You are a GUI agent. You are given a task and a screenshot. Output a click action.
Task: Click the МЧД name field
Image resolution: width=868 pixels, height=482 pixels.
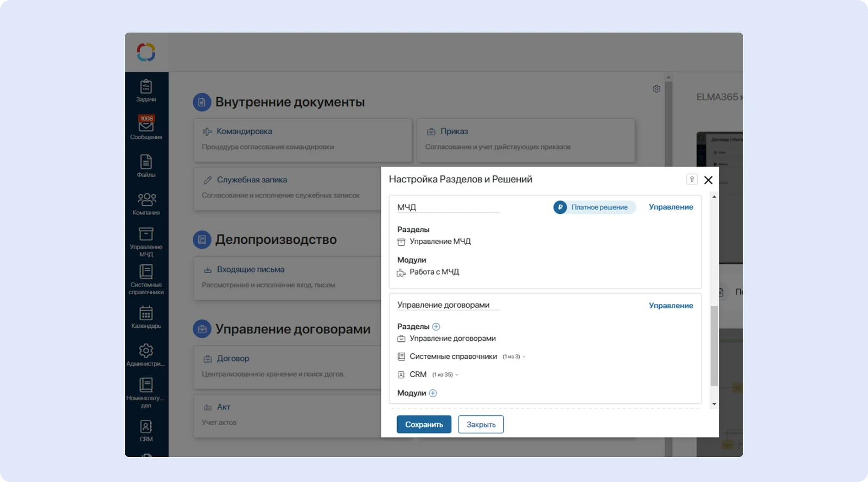click(448, 207)
